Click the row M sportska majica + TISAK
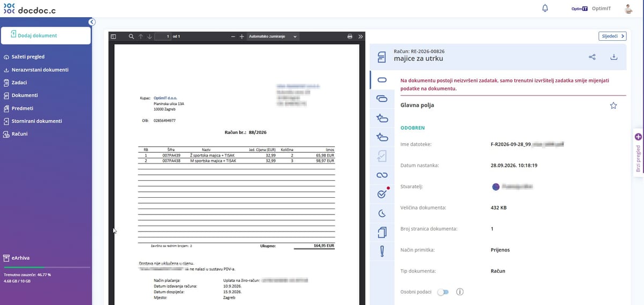 [236, 160]
